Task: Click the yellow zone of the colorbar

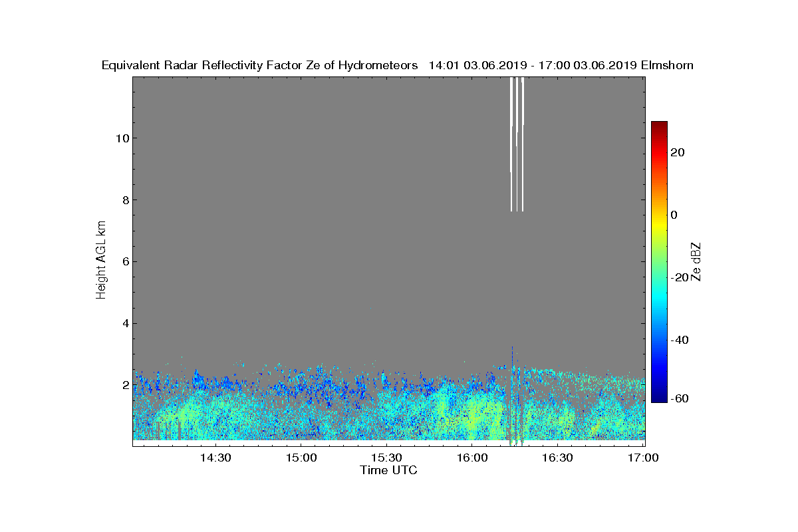Action: coord(659,226)
